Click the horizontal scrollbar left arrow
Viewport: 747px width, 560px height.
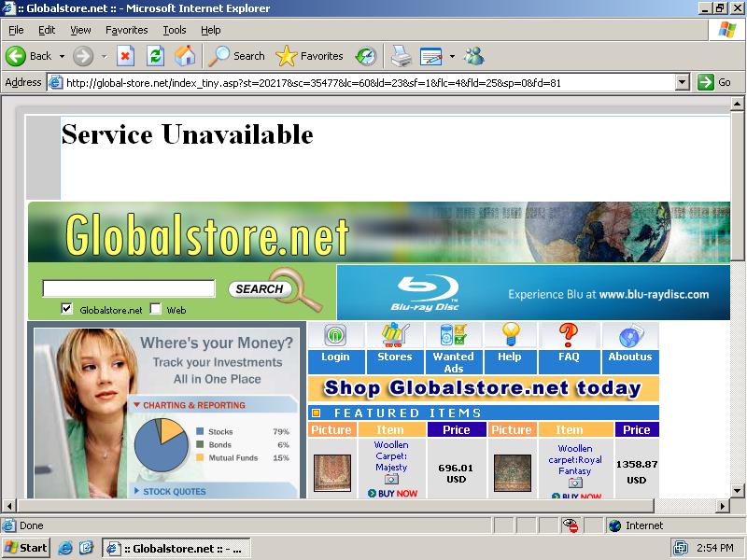tap(9, 505)
